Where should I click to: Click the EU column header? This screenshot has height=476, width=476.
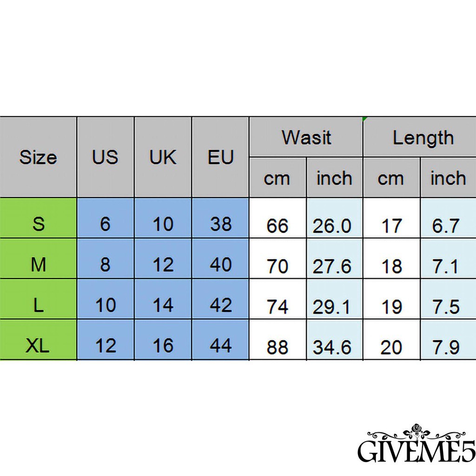pos(220,157)
